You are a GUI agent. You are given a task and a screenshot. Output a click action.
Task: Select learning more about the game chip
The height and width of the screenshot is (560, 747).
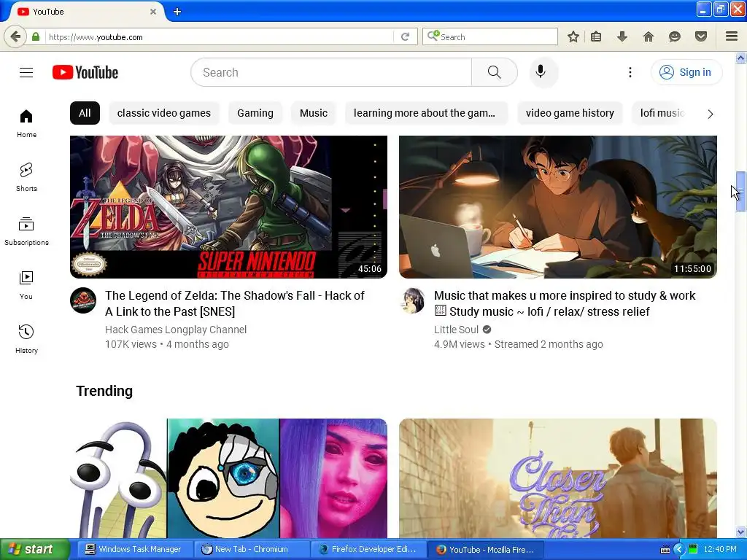(x=426, y=113)
